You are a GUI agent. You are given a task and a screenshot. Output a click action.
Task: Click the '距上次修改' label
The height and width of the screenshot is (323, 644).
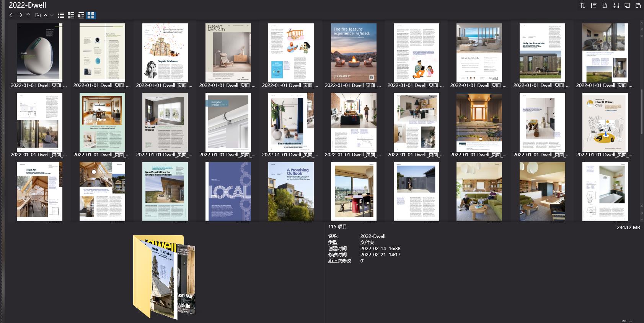(x=340, y=261)
